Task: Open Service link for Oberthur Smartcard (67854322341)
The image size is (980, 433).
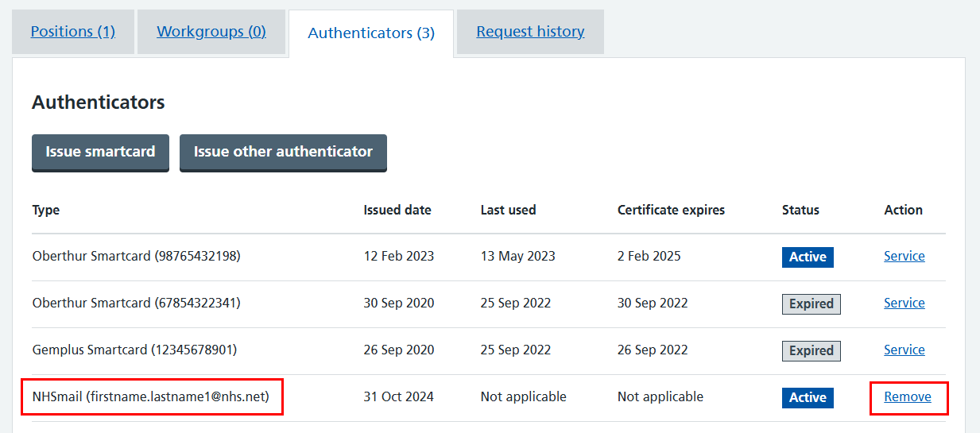Action: point(904,303)
